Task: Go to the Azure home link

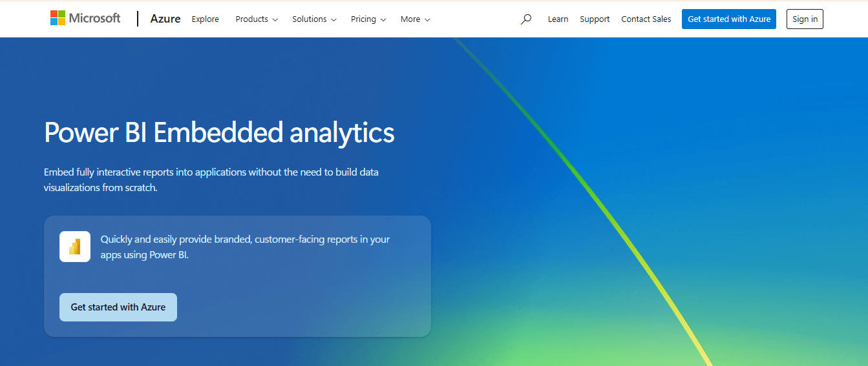Action: (165, 19)
